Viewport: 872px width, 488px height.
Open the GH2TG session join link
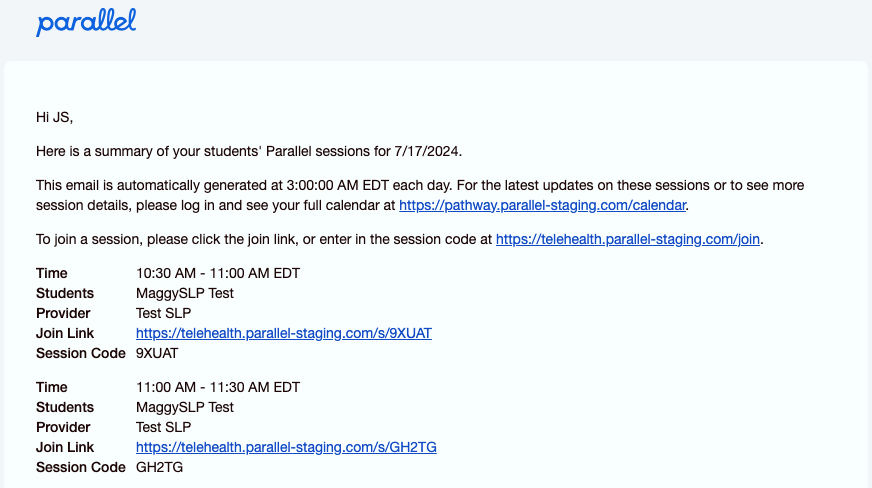[x=286, y=447]
